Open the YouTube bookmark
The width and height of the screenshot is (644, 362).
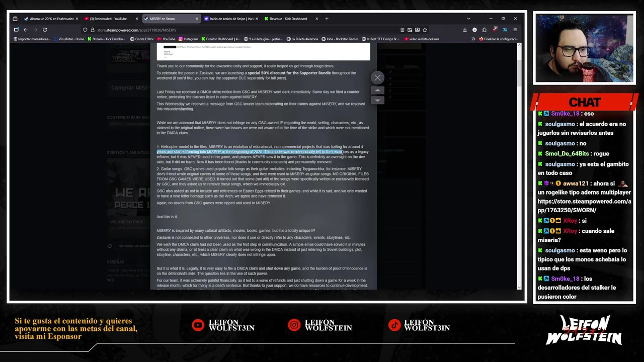tap(167, 39)
